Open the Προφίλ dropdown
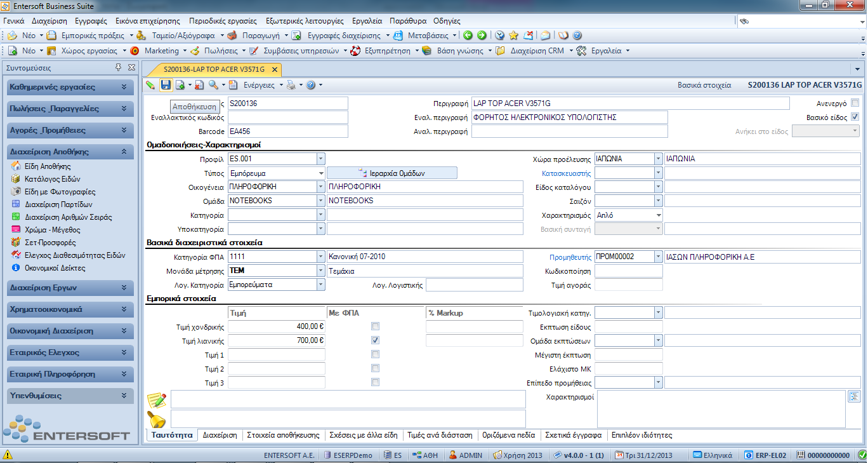868x463 pixels. click(x=320, y=159)
